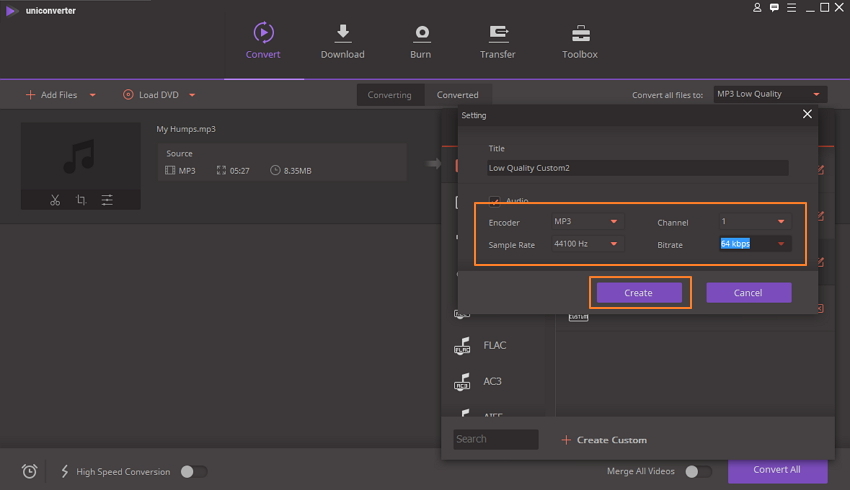Screen dimensions: 850x490
Task: Open the Bitrate 64 kbps dropdown
Action: coord(755,244)
